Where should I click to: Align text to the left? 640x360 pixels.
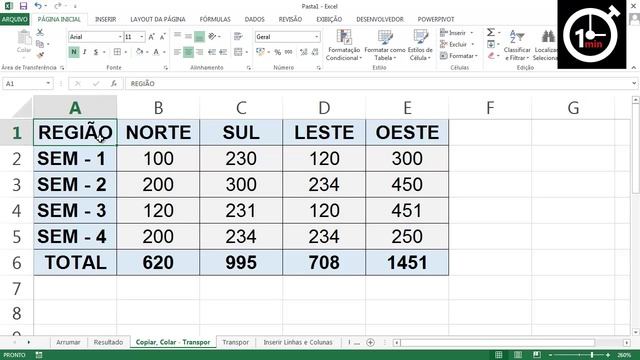(x=177, y=52)
